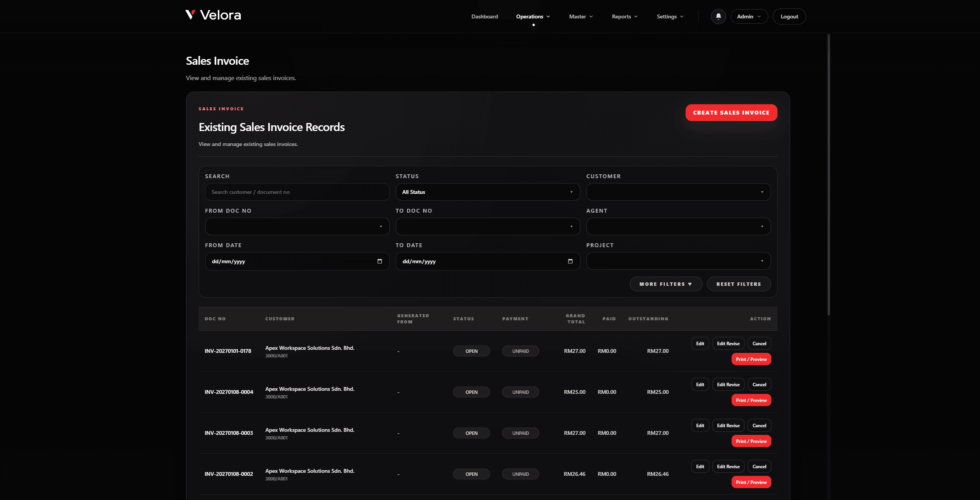Click RM26.46 grand total value
Image resolution: width=980 pixels, height=500 pixels.
coord(574,474)
